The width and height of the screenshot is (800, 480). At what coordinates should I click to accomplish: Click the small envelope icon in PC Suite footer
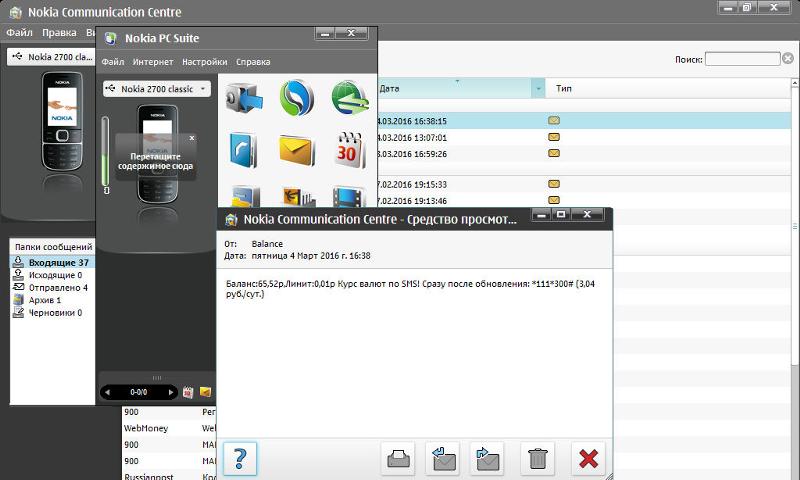205,392
